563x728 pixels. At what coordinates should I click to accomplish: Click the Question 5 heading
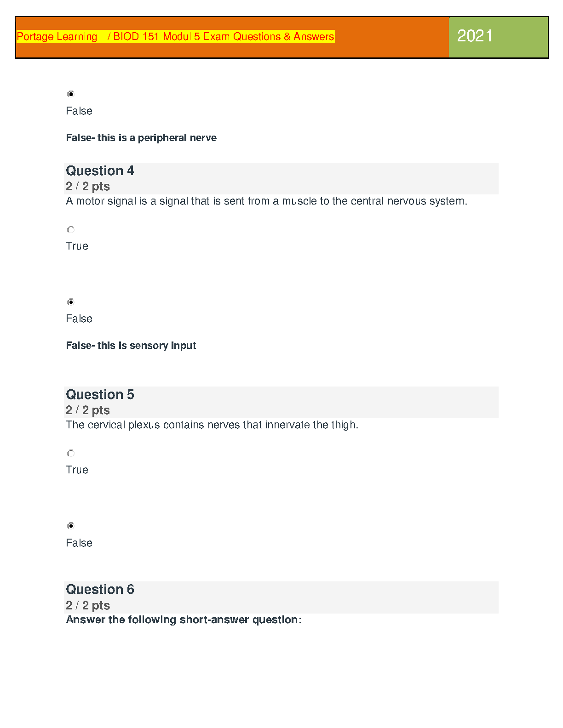(100, 395)
